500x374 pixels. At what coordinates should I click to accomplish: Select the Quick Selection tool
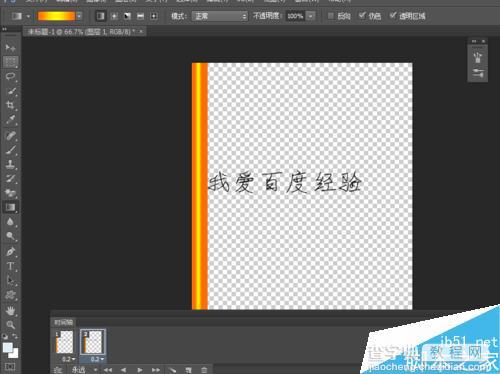[10, 91]
